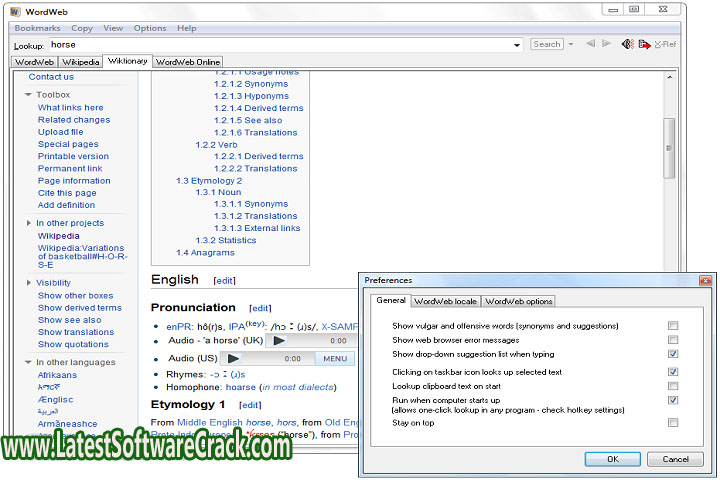Switch to the WordWeb Online tab
This screenshot has height=480, width=720.
[188, 62]
